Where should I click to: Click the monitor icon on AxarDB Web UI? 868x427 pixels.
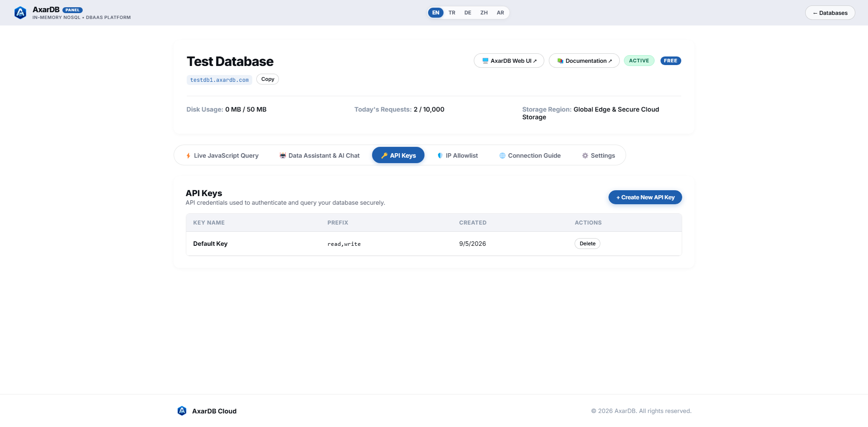[485, 61]
